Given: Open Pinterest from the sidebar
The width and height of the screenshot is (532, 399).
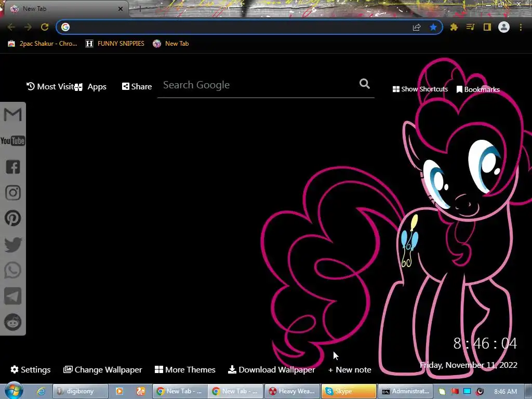Looking at the screenshot, I should [x=13, y=219].
